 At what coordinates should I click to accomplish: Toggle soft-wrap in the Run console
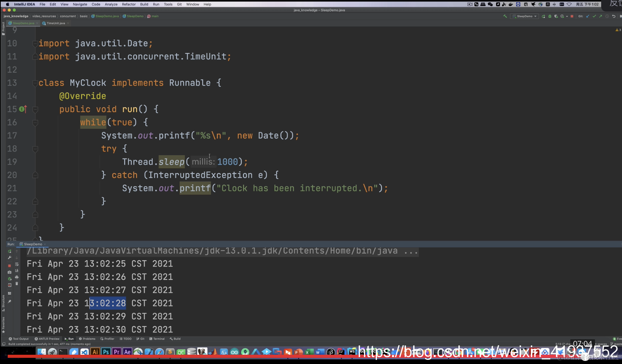point(17,265)
